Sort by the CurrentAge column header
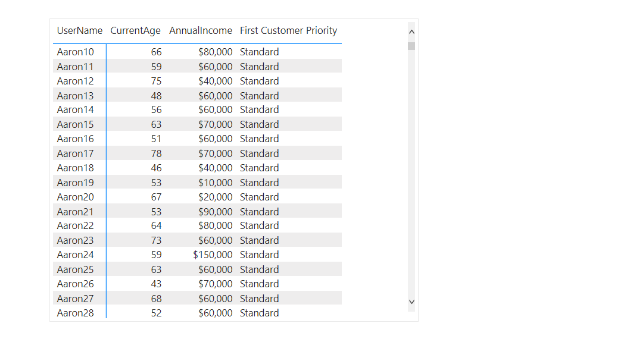Image resolution: width=633 pixels, height=364 pixels. (x=135, y=31)
